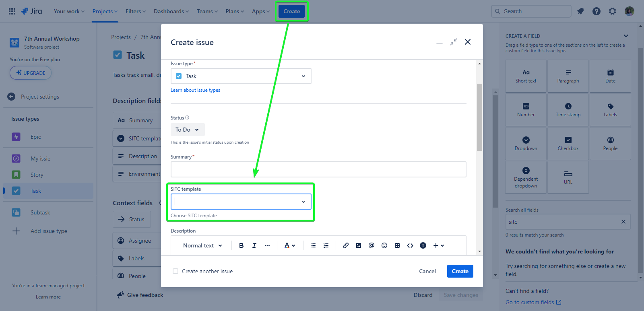This screenshot has height=311, width=644.
Task: Insert a link using the link icon
Action: point(346,245)
